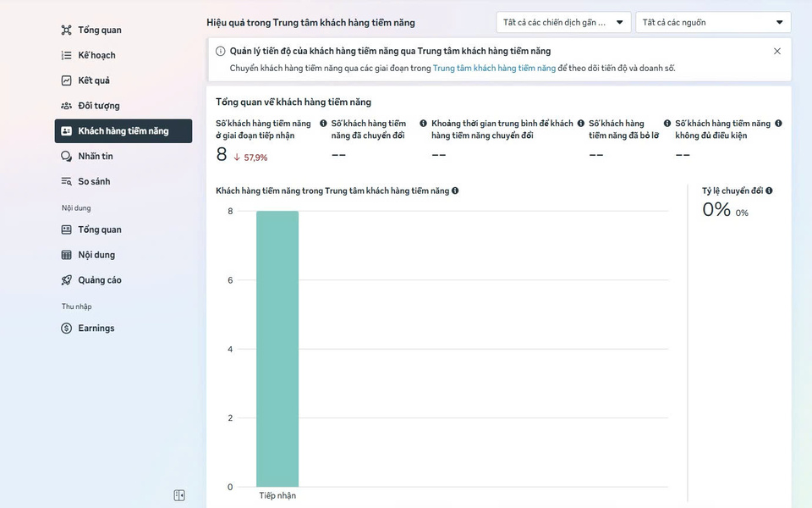
Task: Select Tổng quan under the Nội dung section
Action: 100,230
